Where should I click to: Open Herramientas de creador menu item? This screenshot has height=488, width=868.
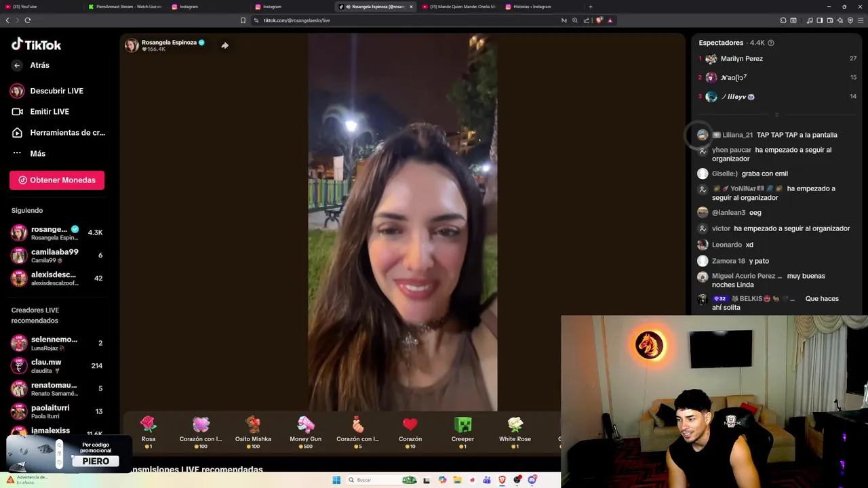[x=57, y=133]
